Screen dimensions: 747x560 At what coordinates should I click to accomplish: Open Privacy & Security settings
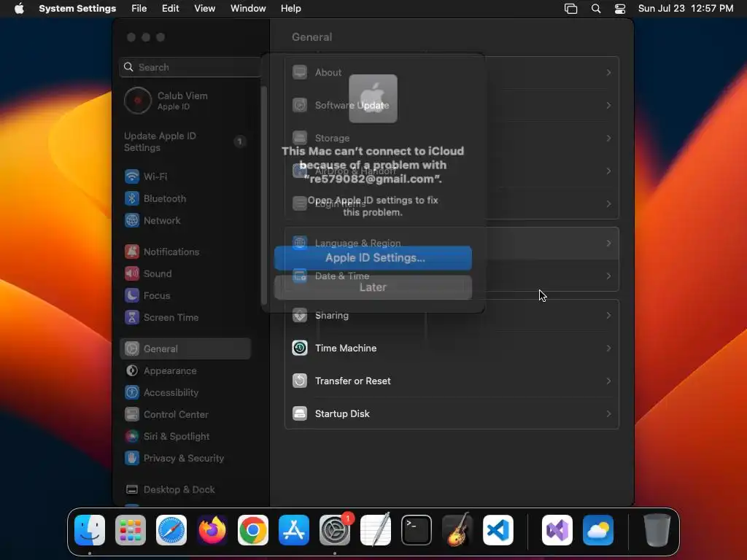coord(186,459)
